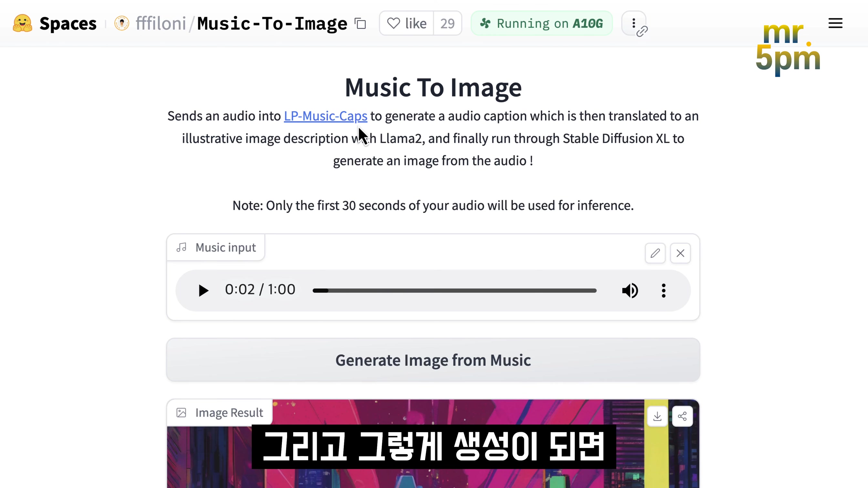Screen dimensions: 868x488
Task: Seek along the audio progress bar
Action: [455, 290]
